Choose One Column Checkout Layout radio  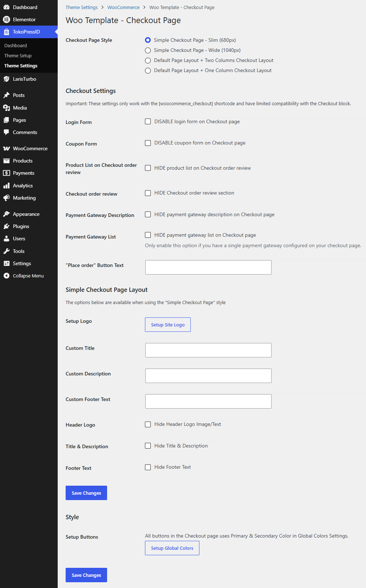tap(148, 70)
